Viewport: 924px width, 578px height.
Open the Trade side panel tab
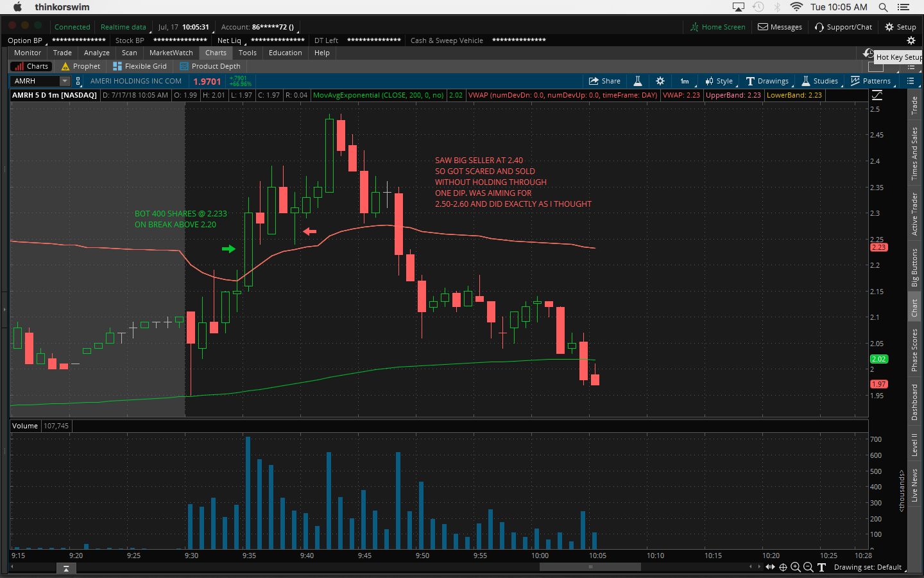pos(915,105)
